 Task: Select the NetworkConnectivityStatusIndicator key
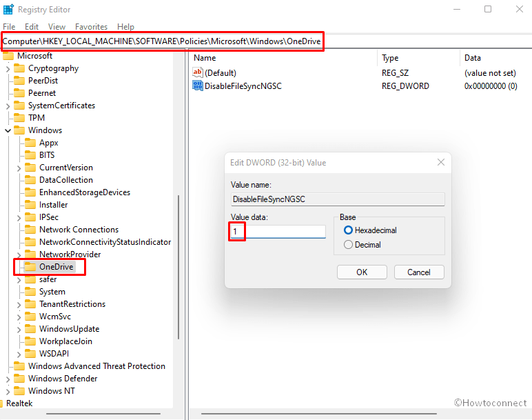coord(105,242)
